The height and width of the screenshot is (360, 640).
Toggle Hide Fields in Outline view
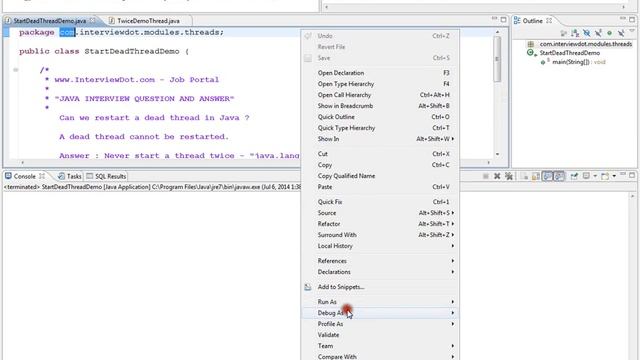587,33
